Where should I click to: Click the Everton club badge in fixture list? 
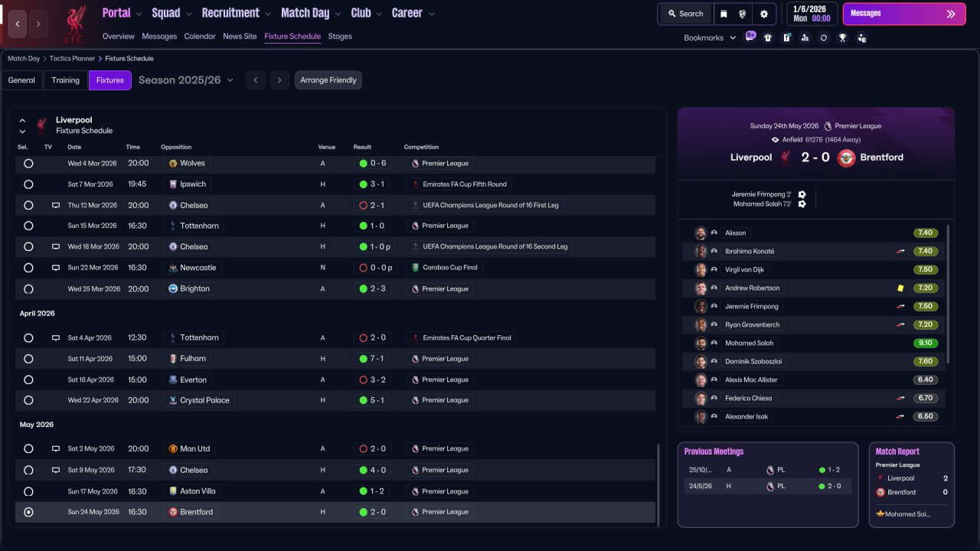click(173, 380)
